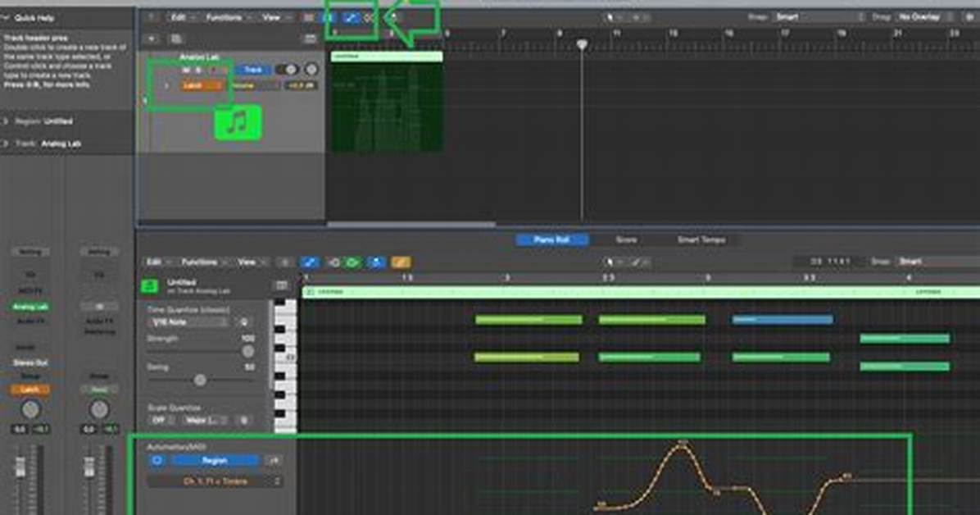Click the green Analog Lab instrument slot
Viewport: 980px width, 515px height.
[30, 308]
